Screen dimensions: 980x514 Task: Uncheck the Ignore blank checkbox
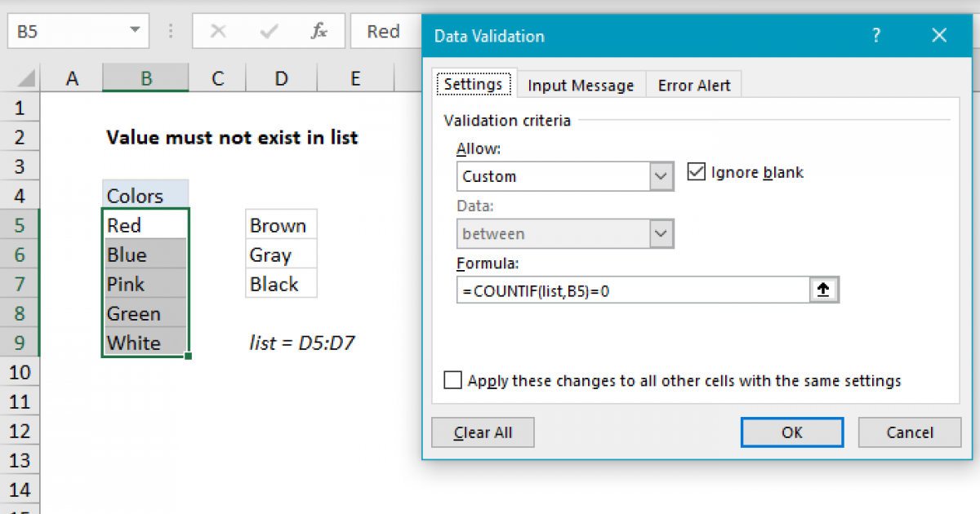pos(697,171)
